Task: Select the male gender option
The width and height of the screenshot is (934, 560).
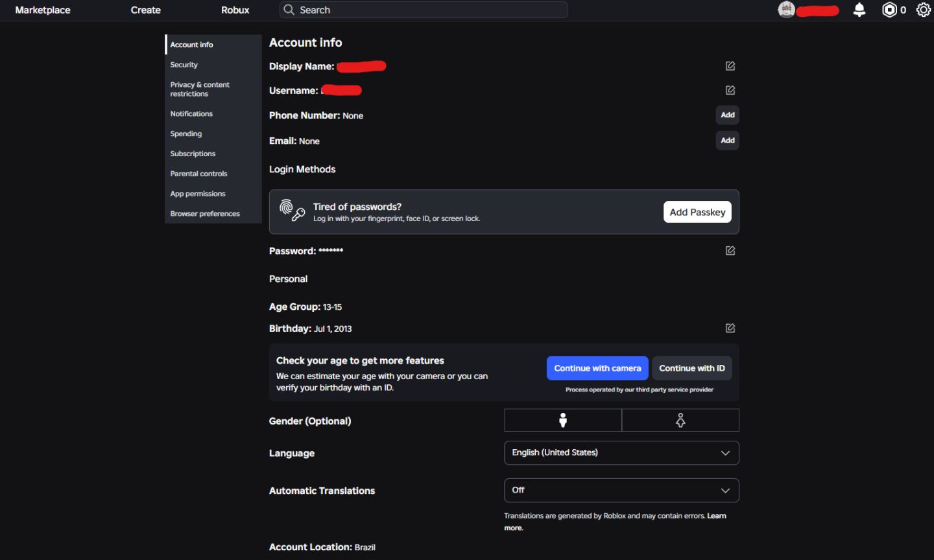Action: pos(563,420)
